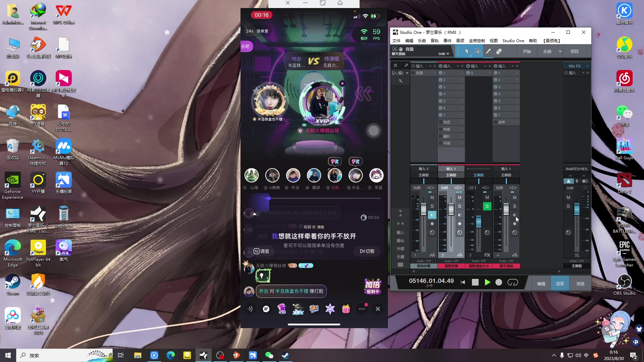Show hidden system tray icons chevron
This screenshot has height=362, width=644.
click(554, 355)
